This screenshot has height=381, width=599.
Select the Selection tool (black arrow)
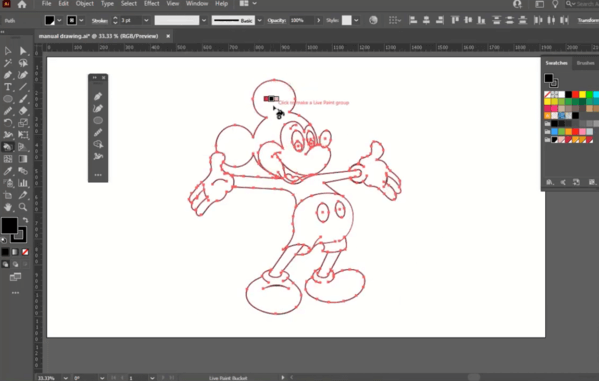8,51
